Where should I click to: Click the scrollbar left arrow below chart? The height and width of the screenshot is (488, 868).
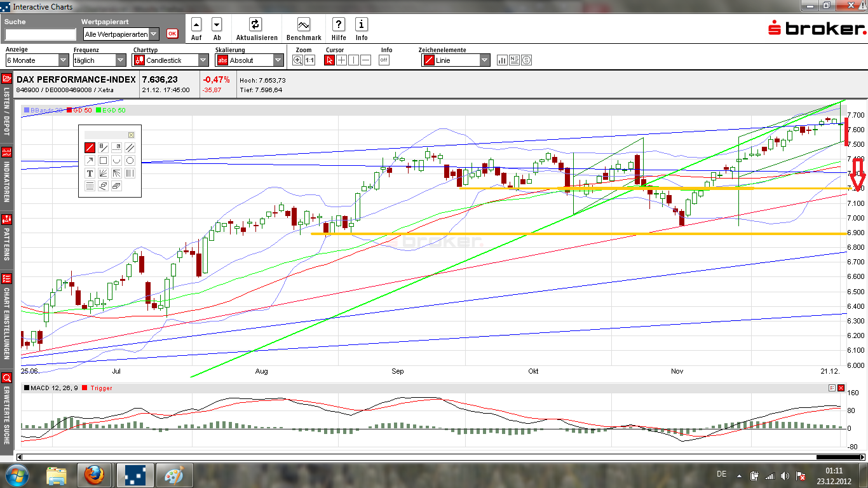pos(20,457)
